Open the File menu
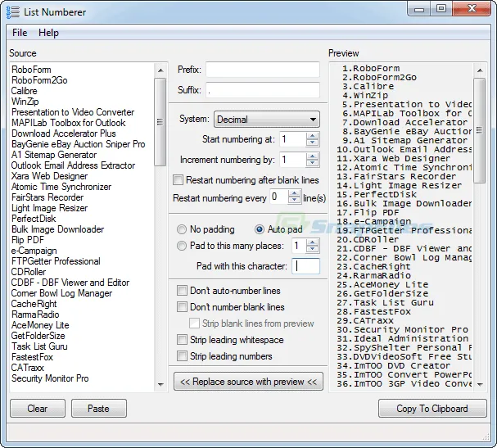The width and height of the screenshot is (497, 448). pos(20,33)
